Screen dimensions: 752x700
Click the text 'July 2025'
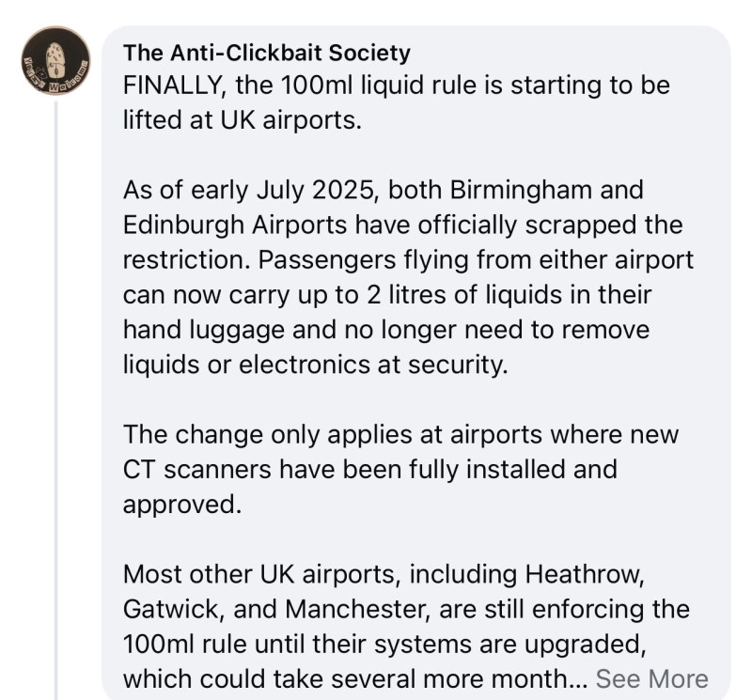click(316, 190)
